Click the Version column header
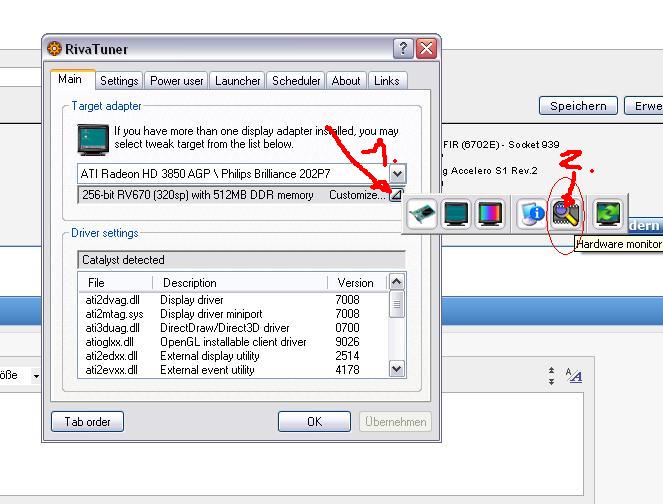The width and height of the screenshot is (663, 504). click(x=357, y=282)
